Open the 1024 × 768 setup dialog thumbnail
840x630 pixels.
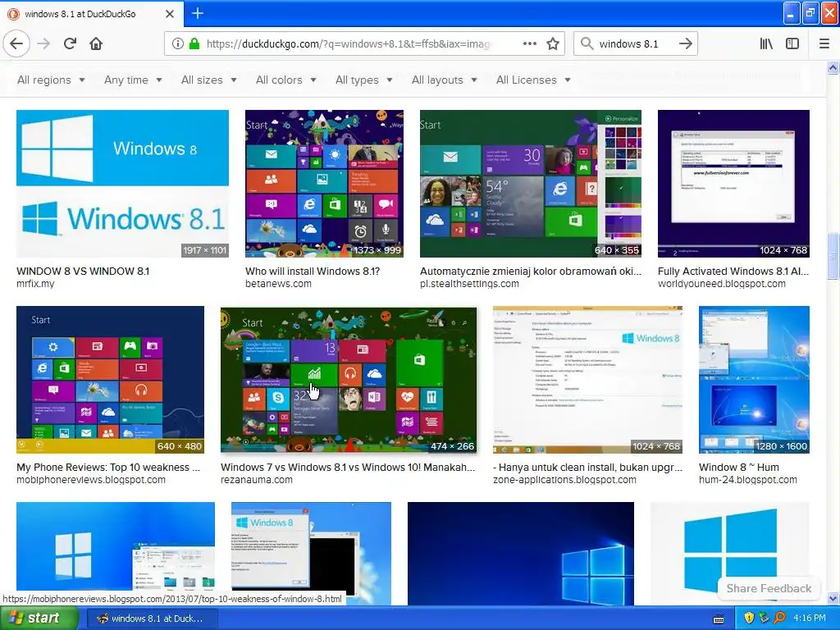pyautogui.click(x=733, y=184)
